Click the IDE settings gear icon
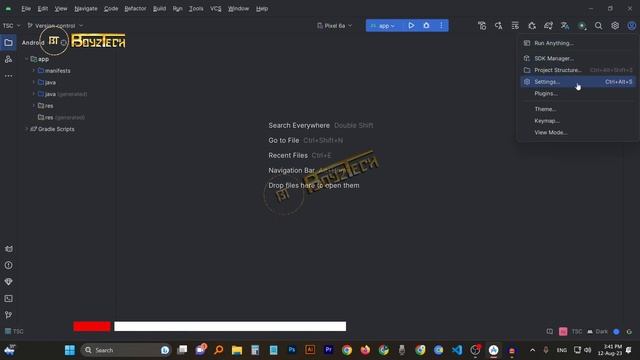The width and height of the screenshot is (640, 360). pos(615,26)
